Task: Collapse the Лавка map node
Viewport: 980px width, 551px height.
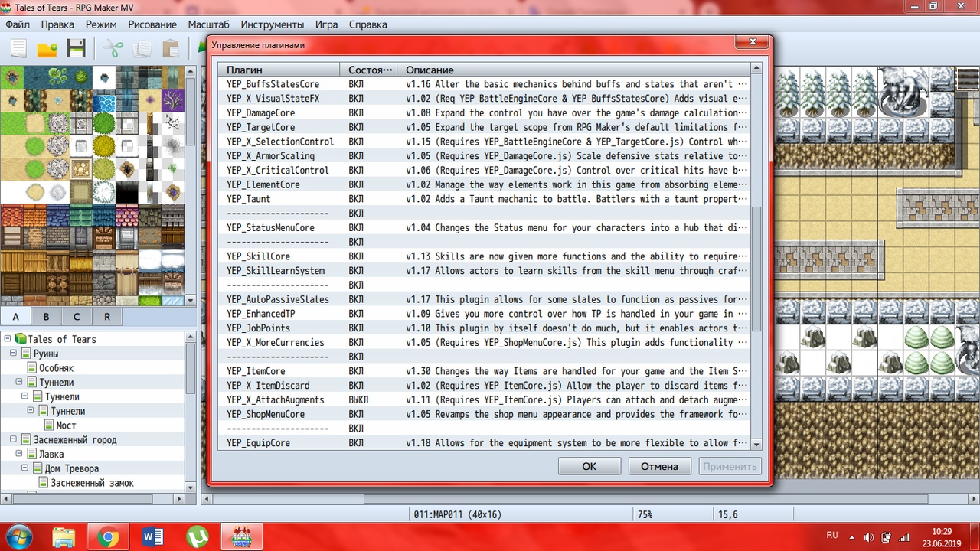Action: pos(20,454)
